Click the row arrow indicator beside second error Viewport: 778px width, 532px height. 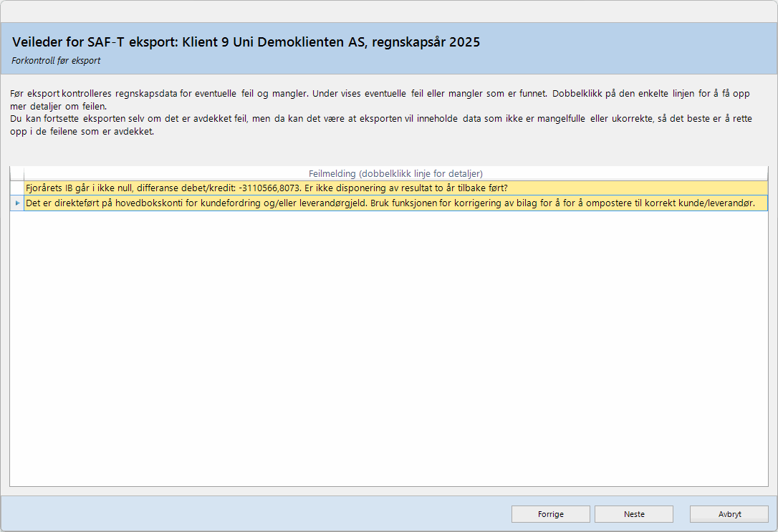[17, 203]
